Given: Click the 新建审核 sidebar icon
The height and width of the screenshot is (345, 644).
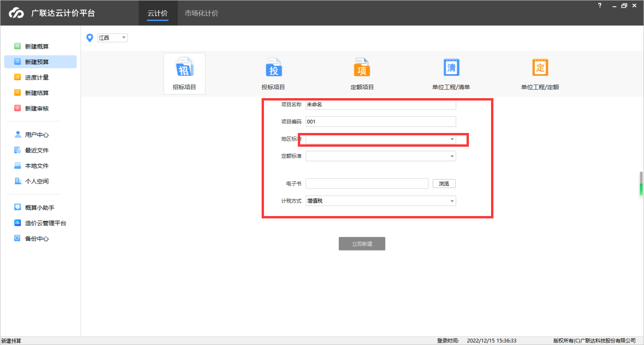Looking at the screenshot, I should coord(17,108).
